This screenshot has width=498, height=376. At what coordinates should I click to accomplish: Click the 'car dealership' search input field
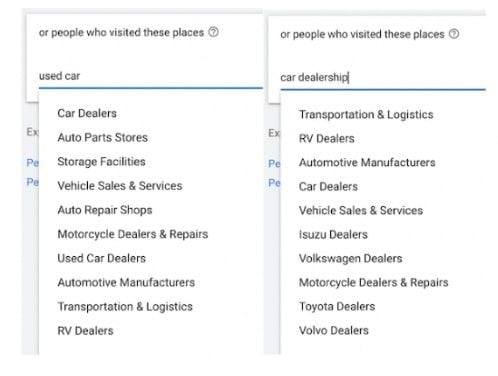(383, 77)
